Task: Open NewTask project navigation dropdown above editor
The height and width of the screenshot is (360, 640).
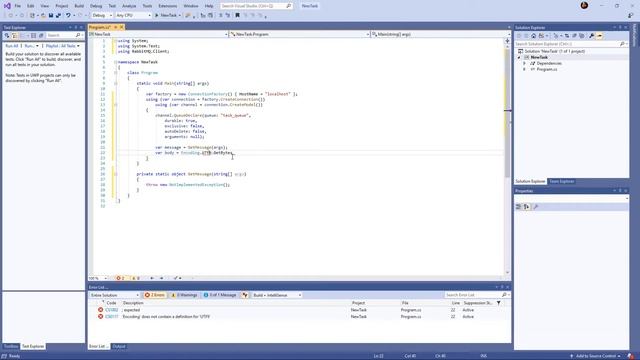Action: (x=158, y=34)
